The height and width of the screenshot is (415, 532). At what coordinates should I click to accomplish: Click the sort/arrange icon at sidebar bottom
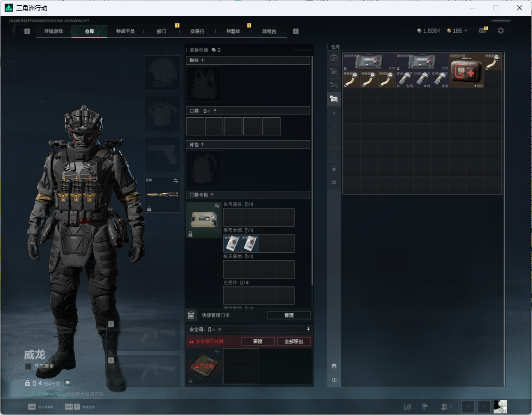click(334, 380)
